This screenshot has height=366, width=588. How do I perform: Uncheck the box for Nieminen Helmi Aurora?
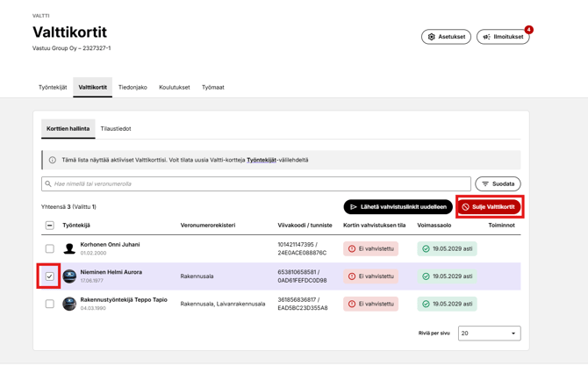click(x=49, y=276)
